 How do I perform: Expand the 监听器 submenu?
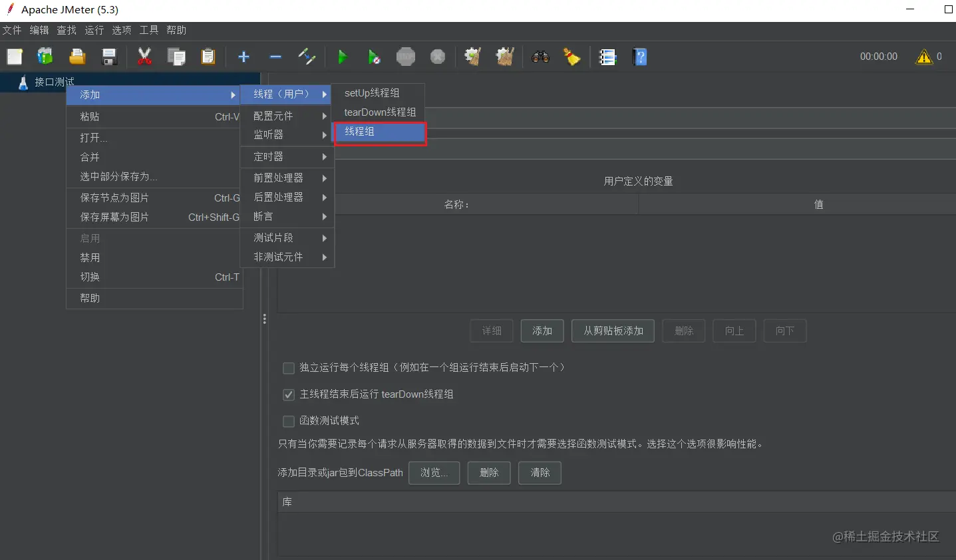point(287,135)
